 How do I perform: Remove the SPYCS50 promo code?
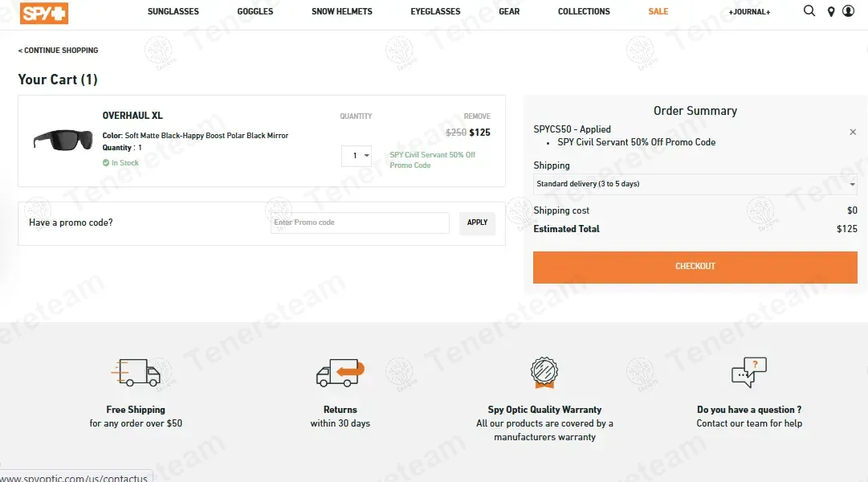853,132
